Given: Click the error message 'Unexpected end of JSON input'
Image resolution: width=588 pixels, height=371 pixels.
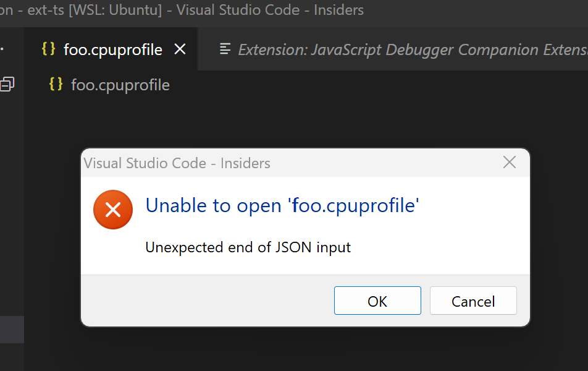Looking at the screenshot, I should (x=248, y=247).
